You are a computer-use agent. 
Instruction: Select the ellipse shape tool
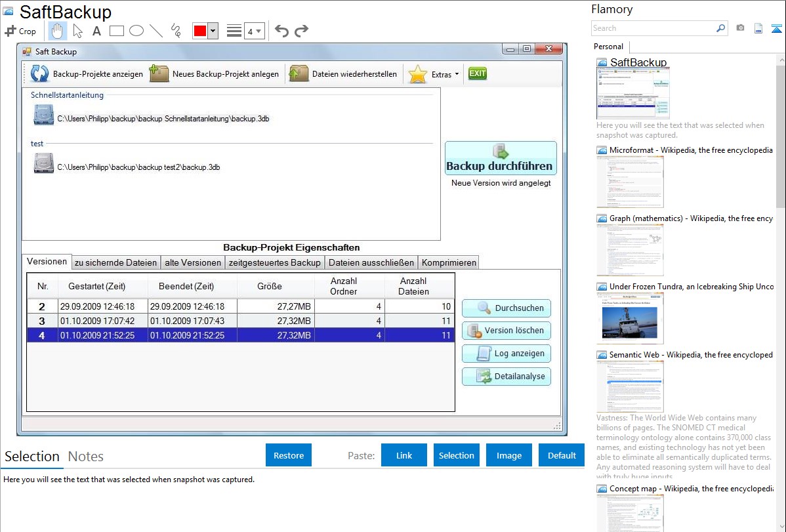click(x=136, y=31)
